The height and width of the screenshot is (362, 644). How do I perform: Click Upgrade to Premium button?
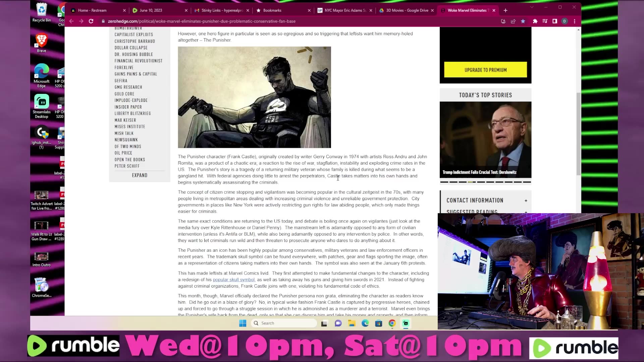coord(485,70)
